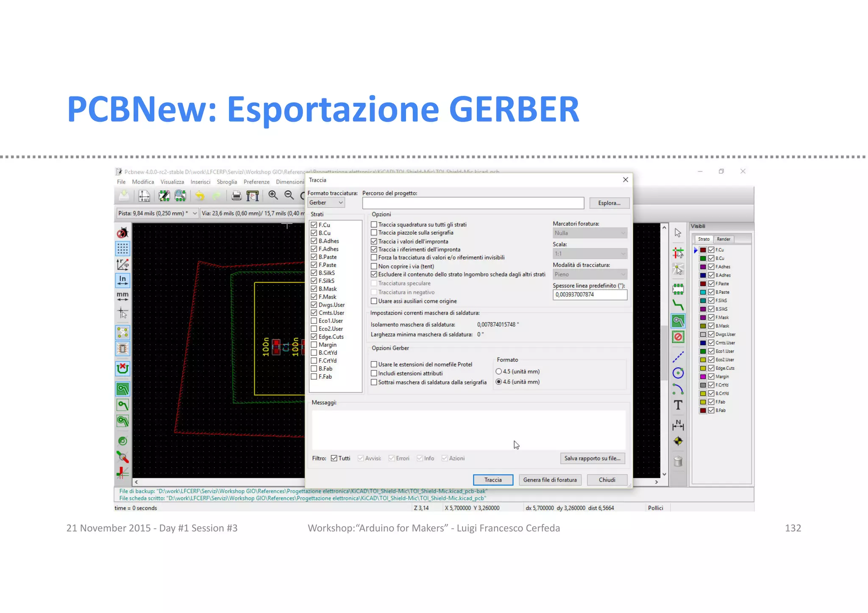Open the Visualizza menu
This screenshot has width=868, height=613.
point(172,182)
